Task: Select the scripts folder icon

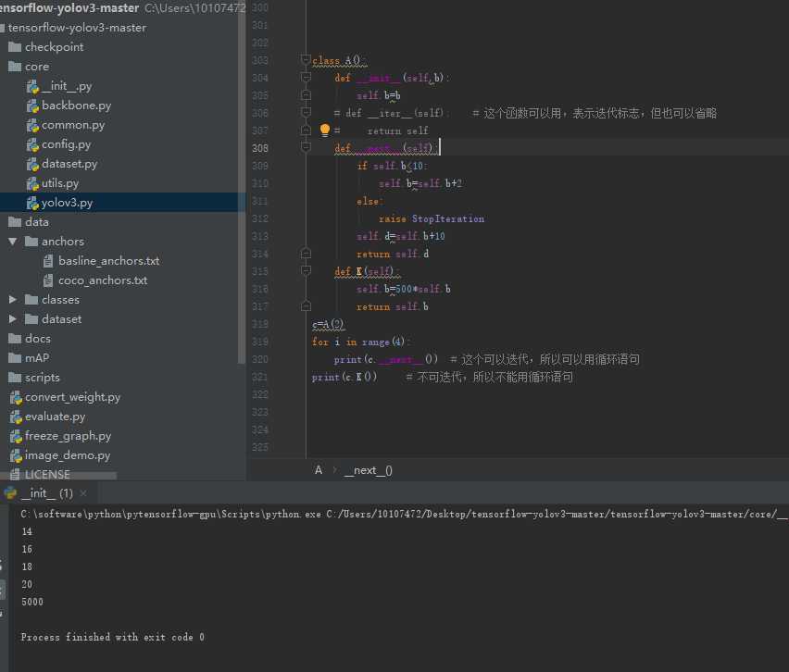Action: [x=15, y=378]
